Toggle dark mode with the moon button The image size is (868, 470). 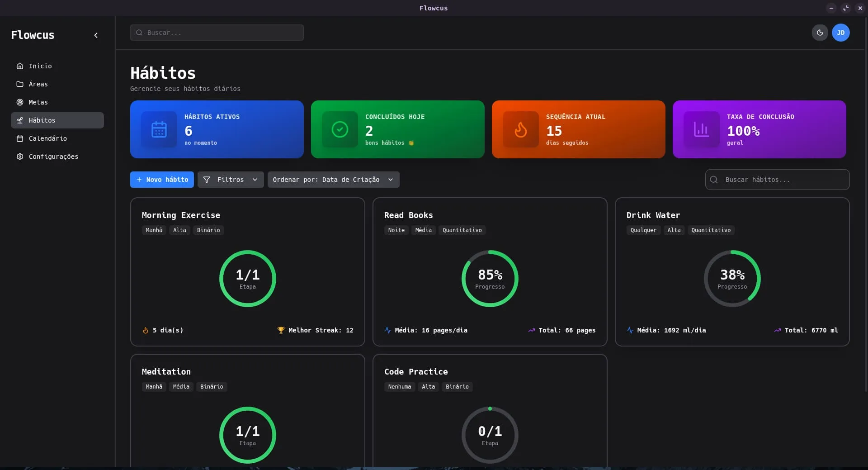[x=820, y=33]
